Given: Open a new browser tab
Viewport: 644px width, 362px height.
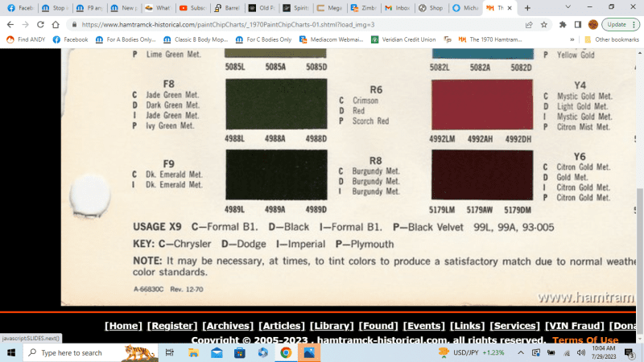Looking at the screenshot, I should tap(527, 8).
